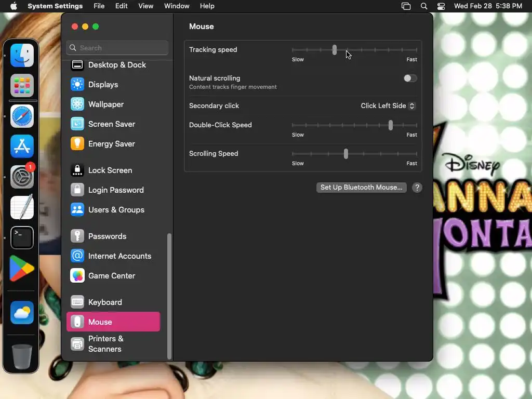Select the Game Center icon

[x=77, y=275]
